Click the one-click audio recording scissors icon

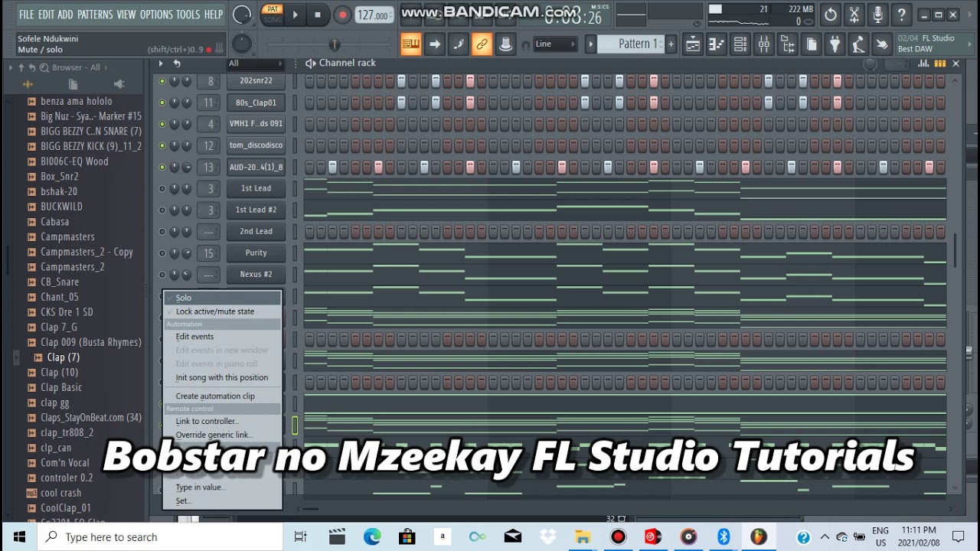pos(854,14)
